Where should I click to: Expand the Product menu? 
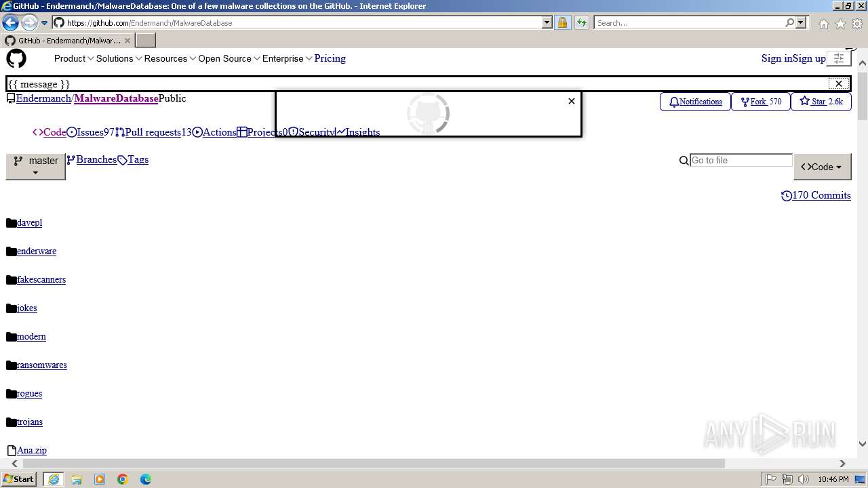(74, 58)
